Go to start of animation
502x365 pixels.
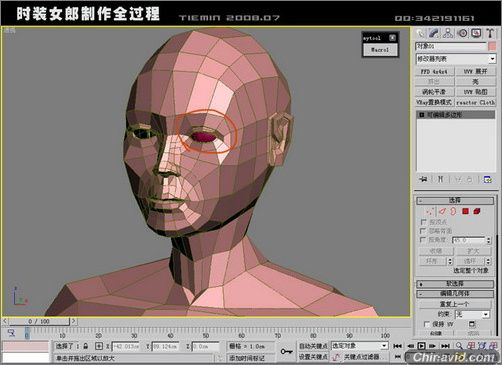click(397, 346)
